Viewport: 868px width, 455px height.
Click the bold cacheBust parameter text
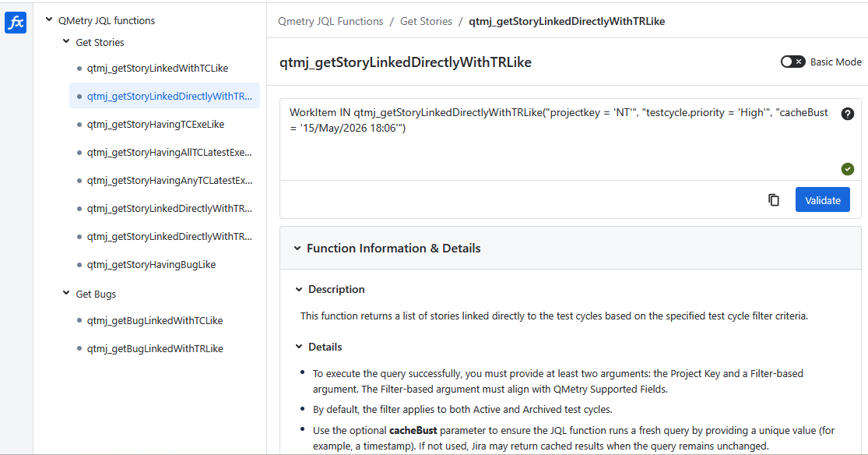click(x=413, y=431)
